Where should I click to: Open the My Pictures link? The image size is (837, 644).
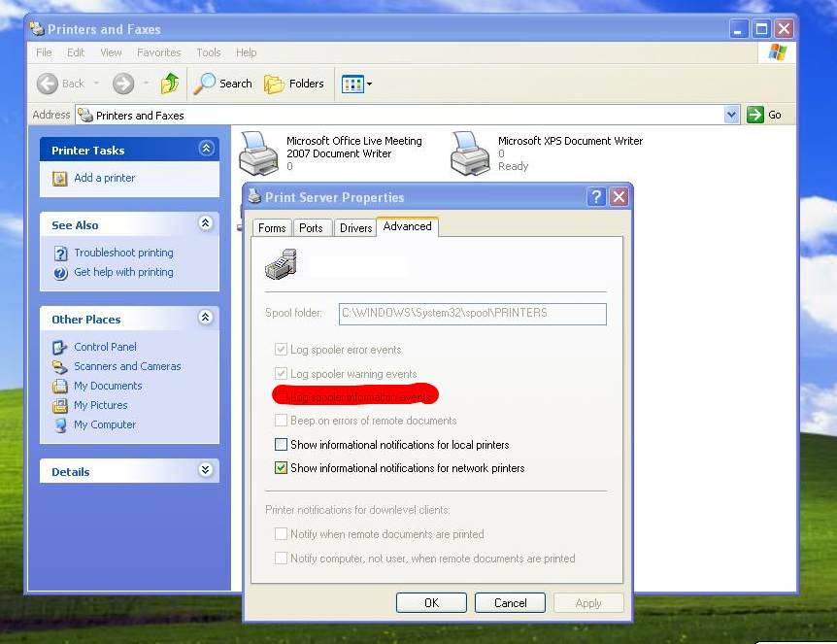pos(100,405)
